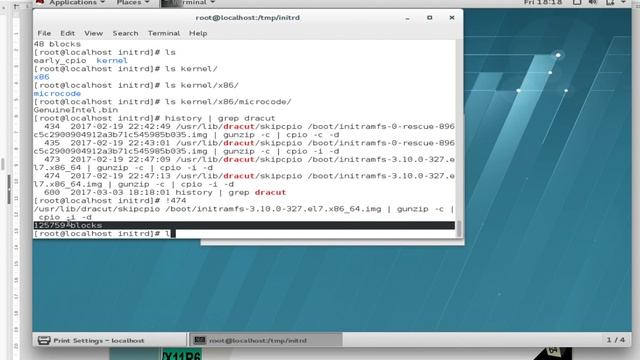Click the 'ls kernel/x86/microcode/' command text
Image resolution: width=640 pixels, height=360 pixels.
tap(228, 102)
